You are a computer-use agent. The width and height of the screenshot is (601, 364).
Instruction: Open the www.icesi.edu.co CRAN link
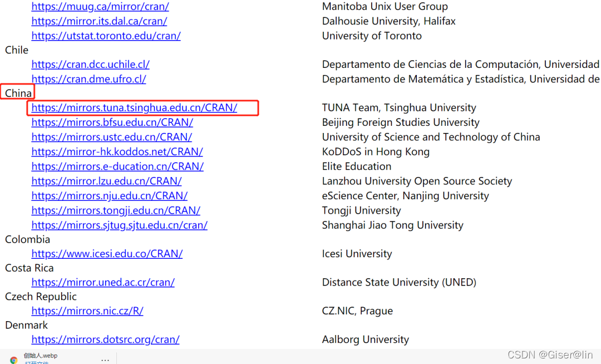107,254
